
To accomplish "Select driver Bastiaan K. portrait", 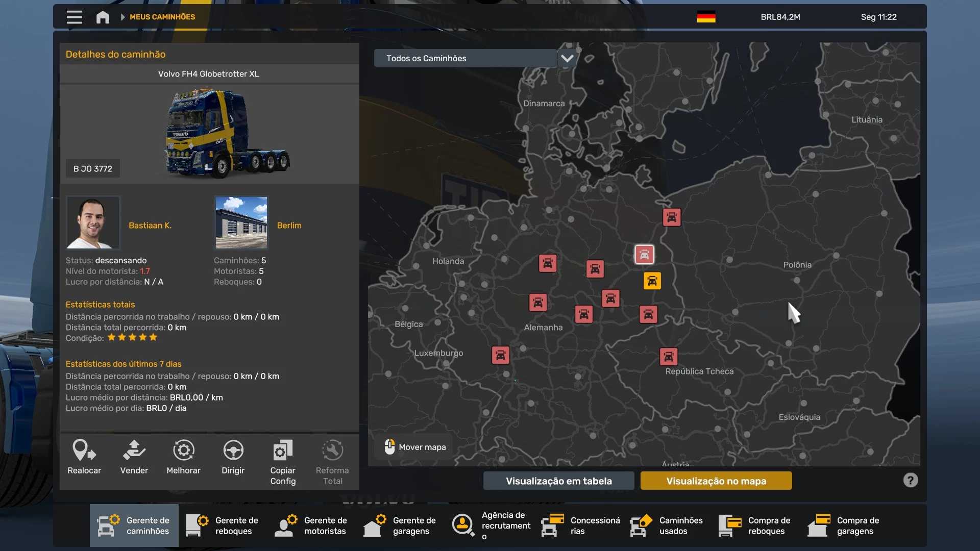I will pos(93,222).
